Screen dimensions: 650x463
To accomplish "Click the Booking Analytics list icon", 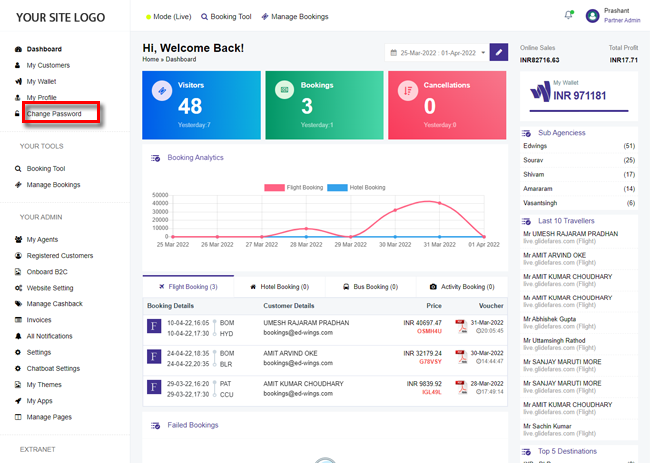I will (155, 158).
